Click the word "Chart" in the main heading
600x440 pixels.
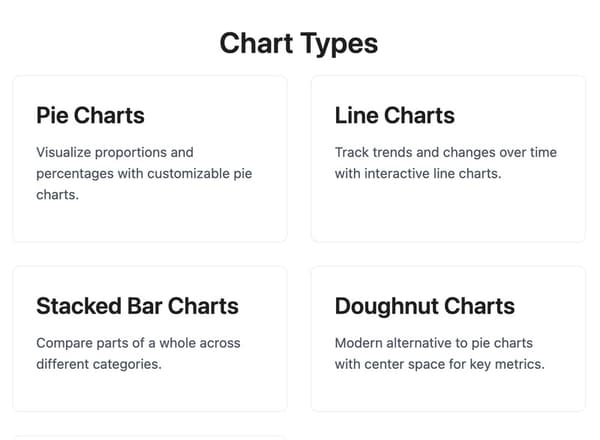point(256,44)
